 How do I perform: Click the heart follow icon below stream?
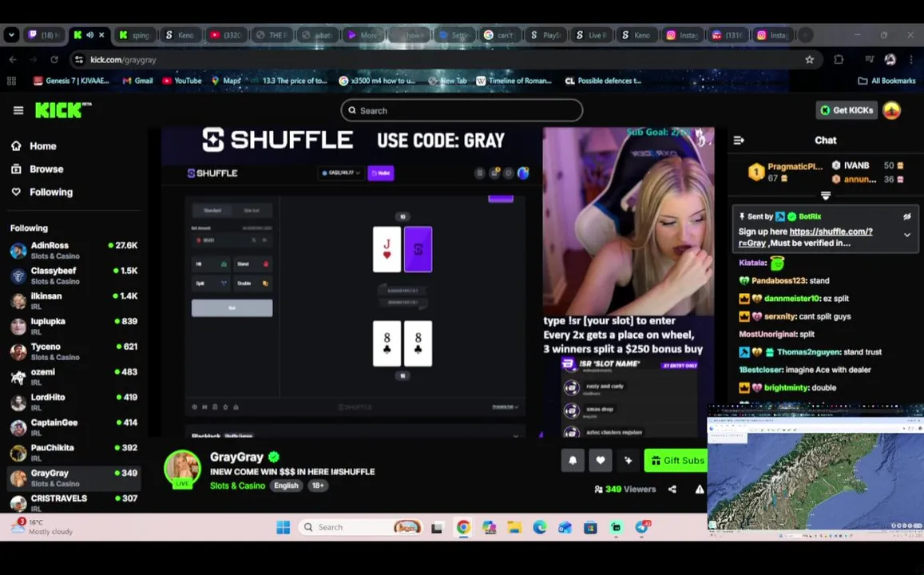click(x=601, y=461)
